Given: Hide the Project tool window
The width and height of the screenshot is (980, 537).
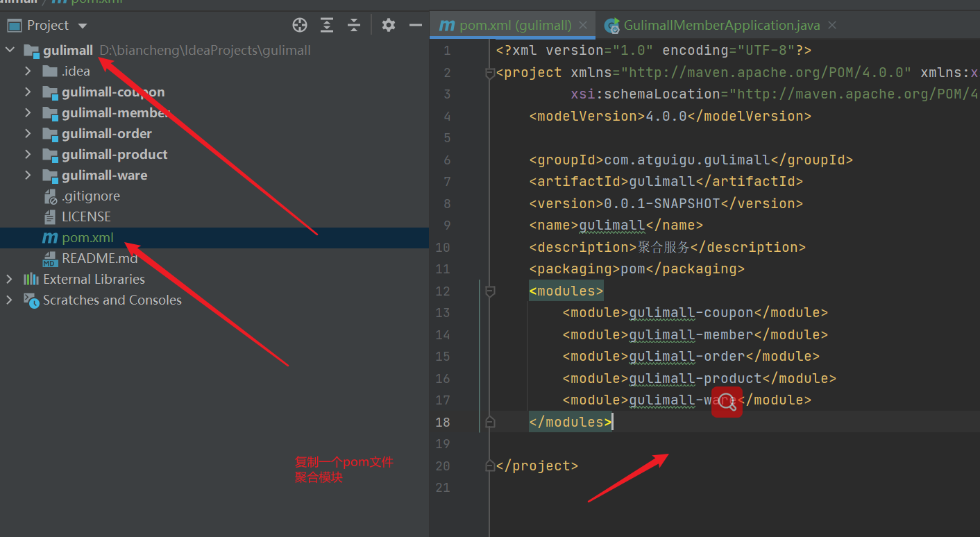Looking at the screenshot, I should pyautogui.click(x=416, y=25).
